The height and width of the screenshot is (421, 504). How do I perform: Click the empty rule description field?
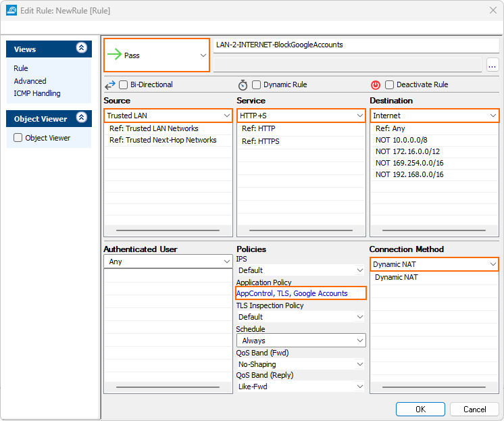pyautogui.click(x=348, y=65)
